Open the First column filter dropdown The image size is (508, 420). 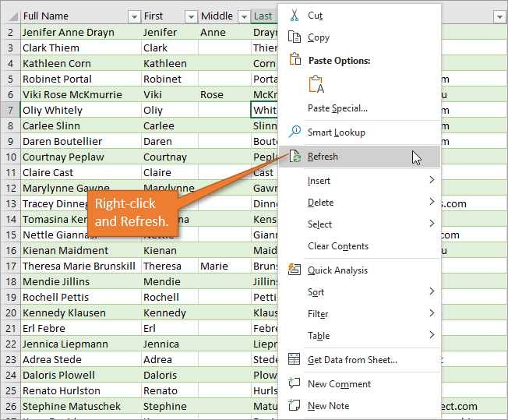pyautogui.click(x=190, y=16)
